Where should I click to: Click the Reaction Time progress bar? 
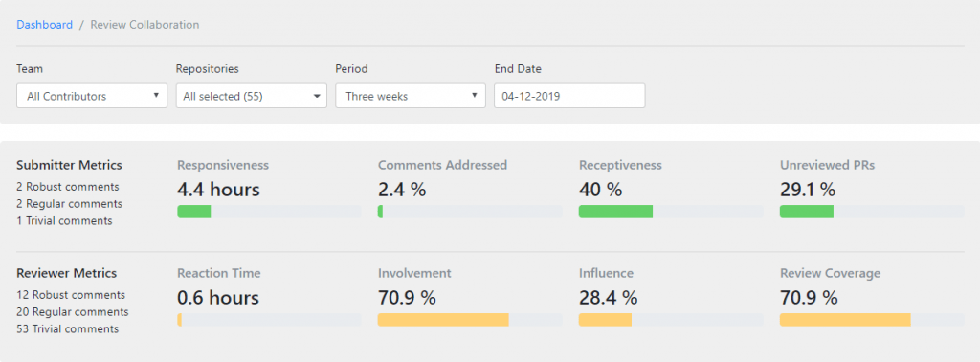pyautogui.click(x=269, y=320)
